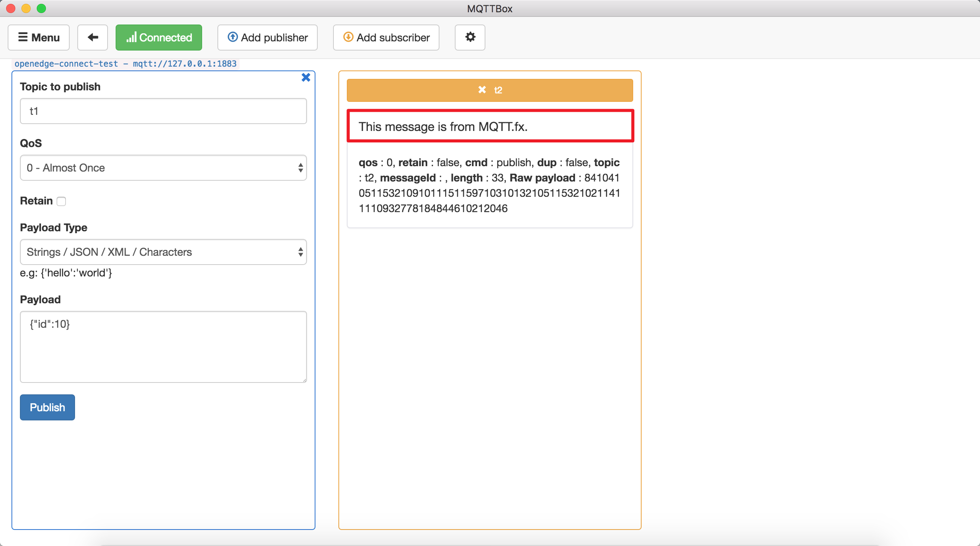Image resolution: width=980 pixels, height=546 pixels.
Task: Click the yellow minimize window button
Action: pos(26,8)
